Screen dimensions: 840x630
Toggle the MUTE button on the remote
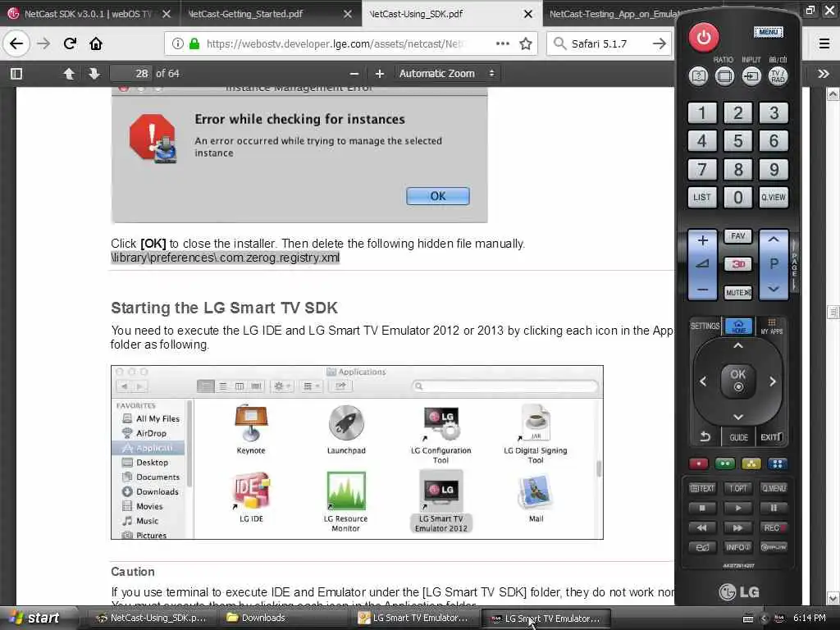737,293
